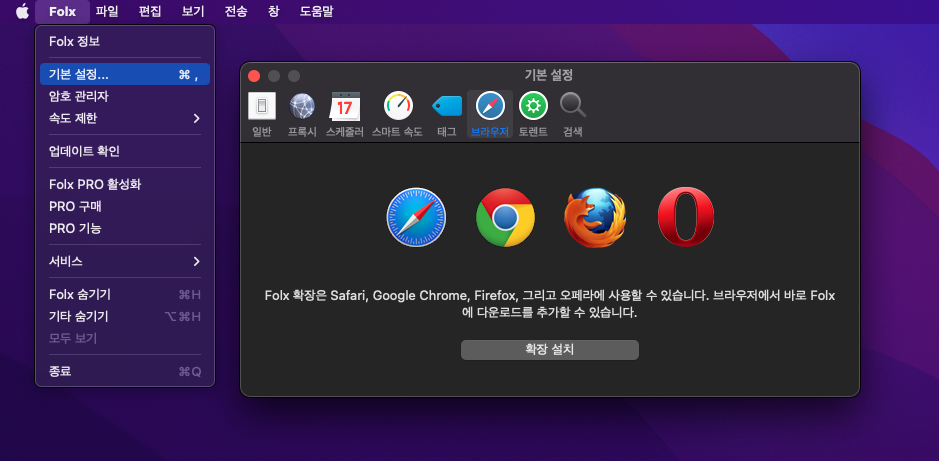Click the Firefox browser icon
This screenshot has width=939, height=461.
595,217
